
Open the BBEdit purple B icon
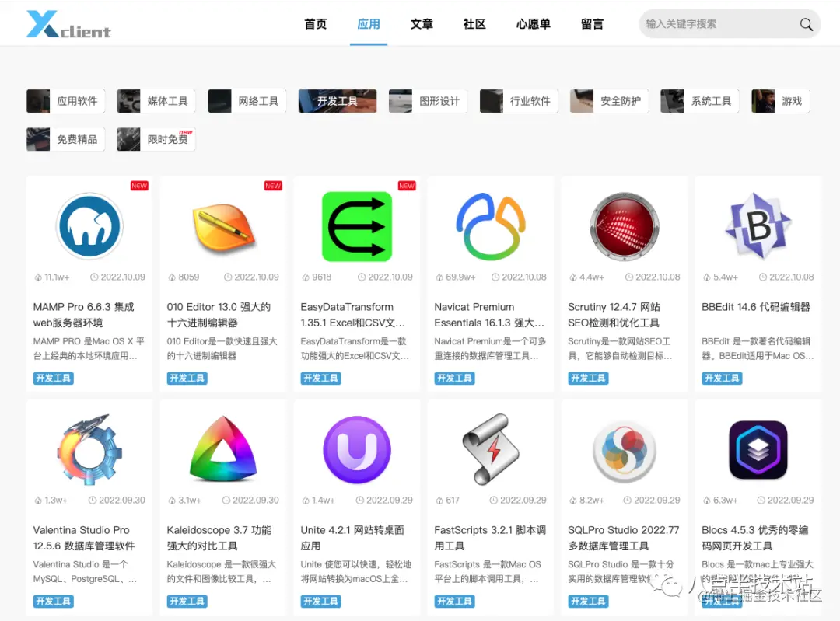coord(758,225)
